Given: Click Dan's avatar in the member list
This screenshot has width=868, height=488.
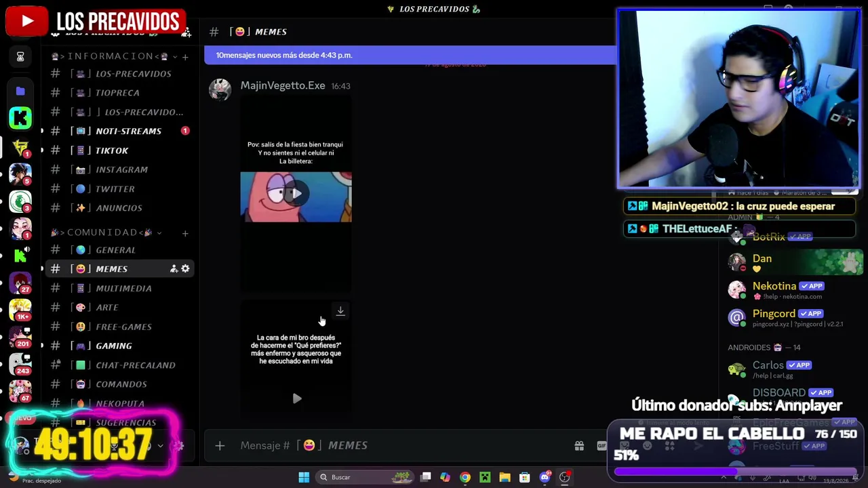Looking at the screenshot, I should [737, 262].
